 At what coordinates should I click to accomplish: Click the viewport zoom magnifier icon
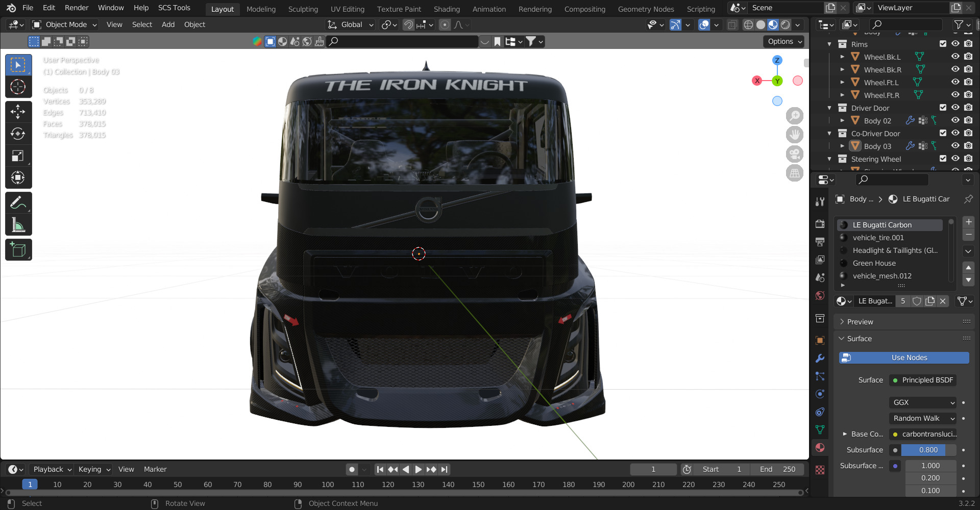tap(795, 116)
